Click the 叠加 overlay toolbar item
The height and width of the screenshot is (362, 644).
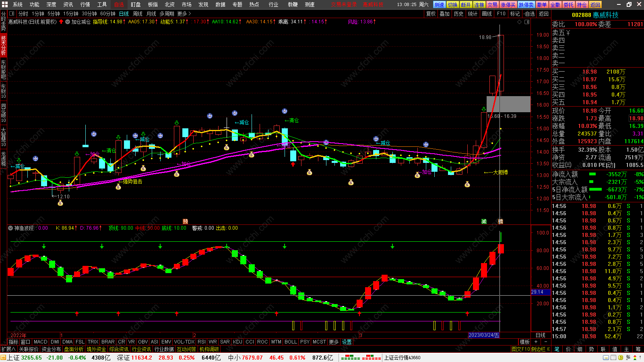coord(444,14)
